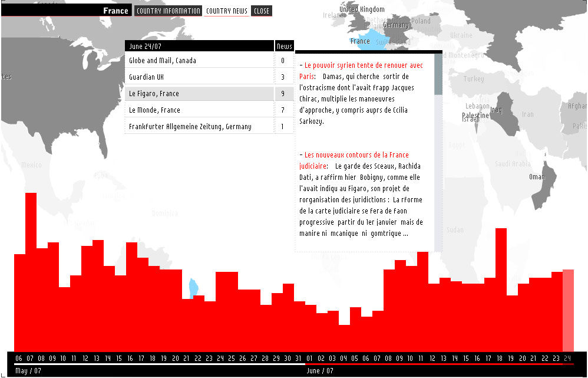Close the France country panel
Viewport: 588px width, 378px height.
pos(262,11)
